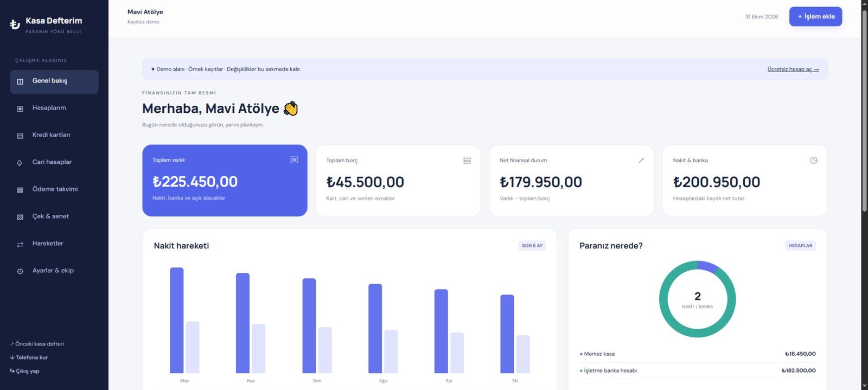Click the Çıkış yap link
Image resolution: width=868 pixels, height=390 pixels.
[x=25, y=371]
